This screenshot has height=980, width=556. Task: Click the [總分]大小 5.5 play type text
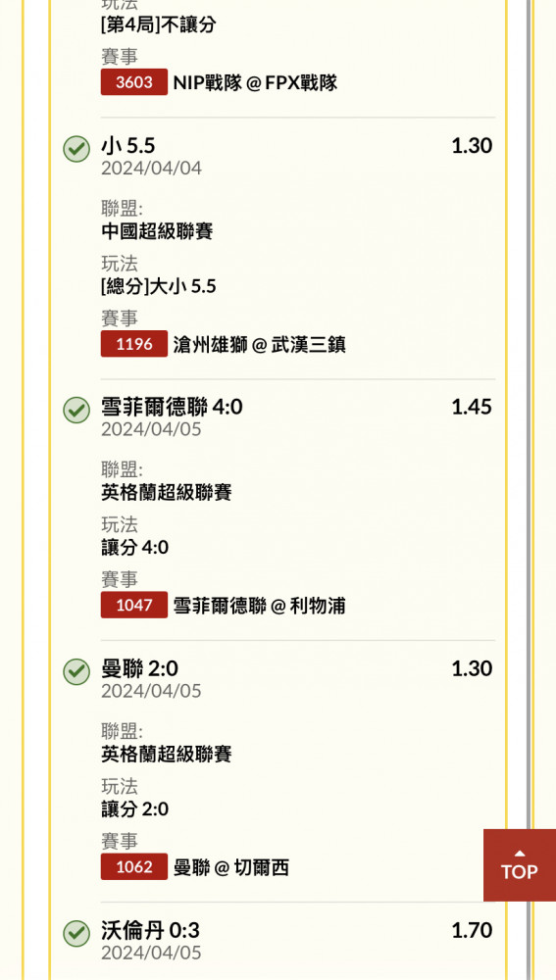(159, 286)
